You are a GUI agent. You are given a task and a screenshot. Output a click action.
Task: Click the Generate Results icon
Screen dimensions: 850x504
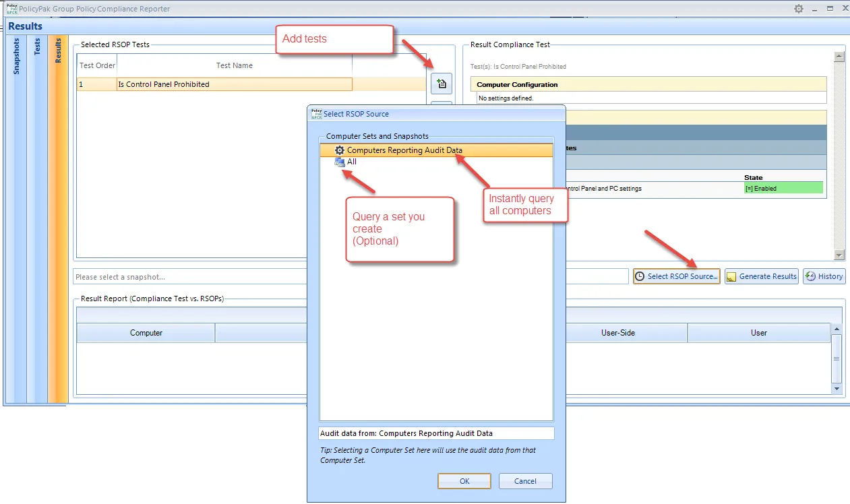[731, 277]
